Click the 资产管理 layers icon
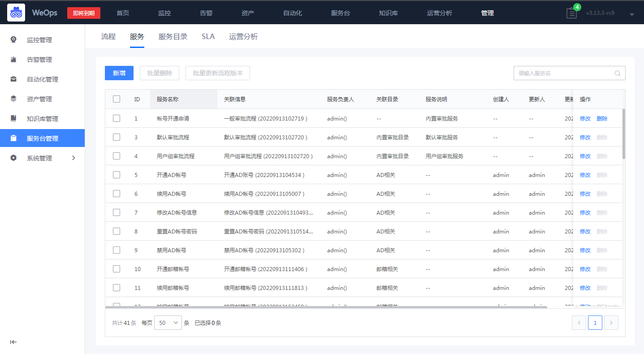The height and width of the screenshot is (354, 644). (14, 99)
